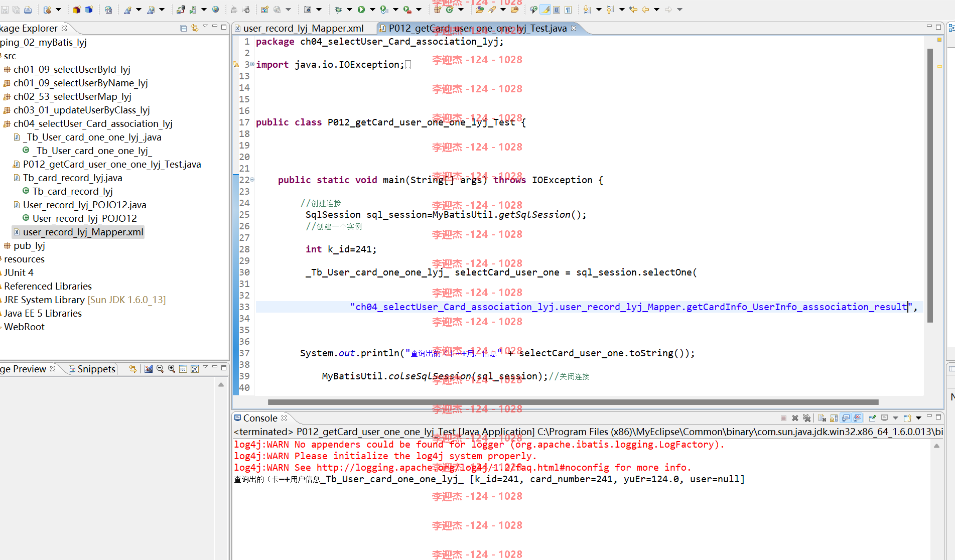
Task: Select ch02_53_selectUserMap_lyj package
Action: pyautogui.click(x=72, y=96)
